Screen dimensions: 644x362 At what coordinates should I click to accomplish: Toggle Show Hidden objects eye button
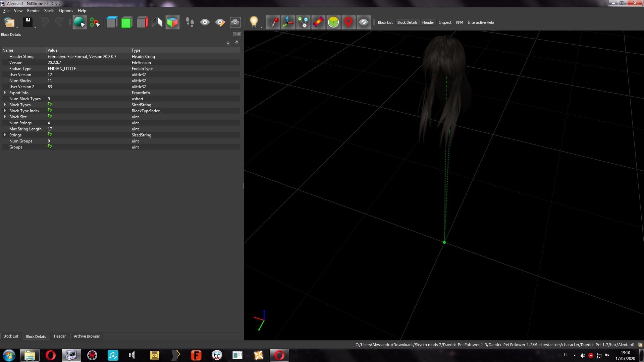tap(364, 22)
